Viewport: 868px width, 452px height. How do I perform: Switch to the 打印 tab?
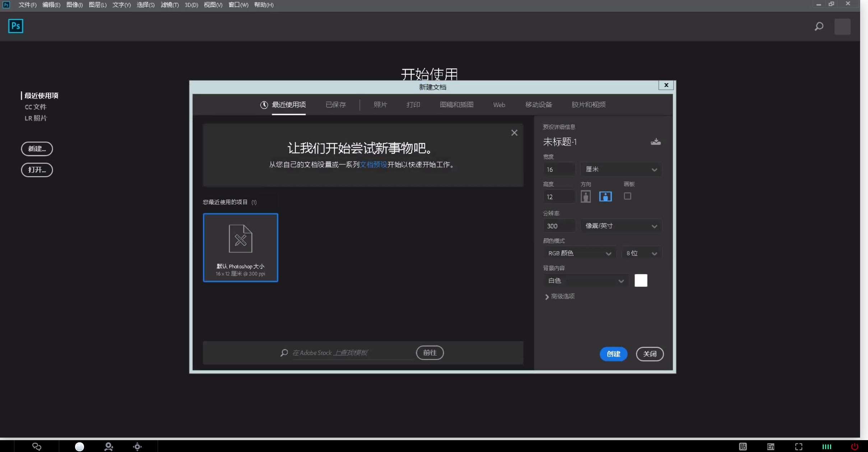coord(413,105)
